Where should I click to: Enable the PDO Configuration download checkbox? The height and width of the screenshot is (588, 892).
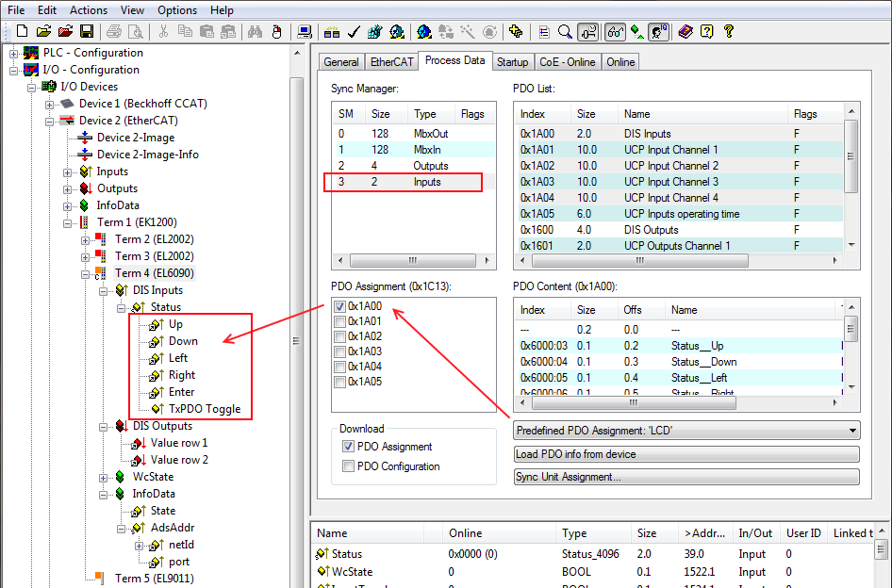click(348, 466)
